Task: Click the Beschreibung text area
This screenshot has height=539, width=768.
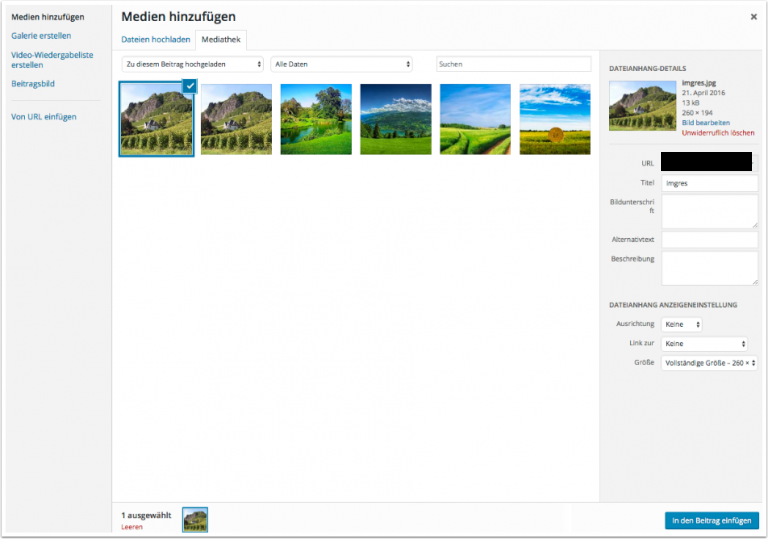Action: (709, 268)
